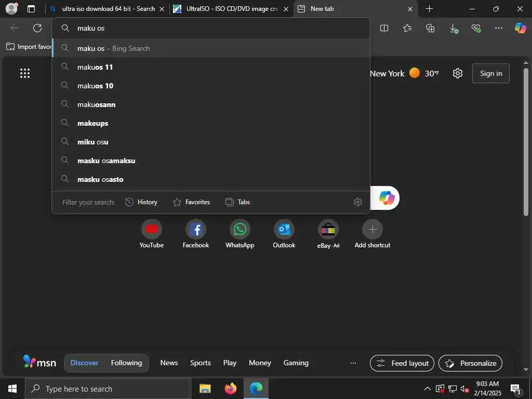Viewport: 532px width, 399px height.
Task: Open News category in MSN feed
Action: point(169,363)
